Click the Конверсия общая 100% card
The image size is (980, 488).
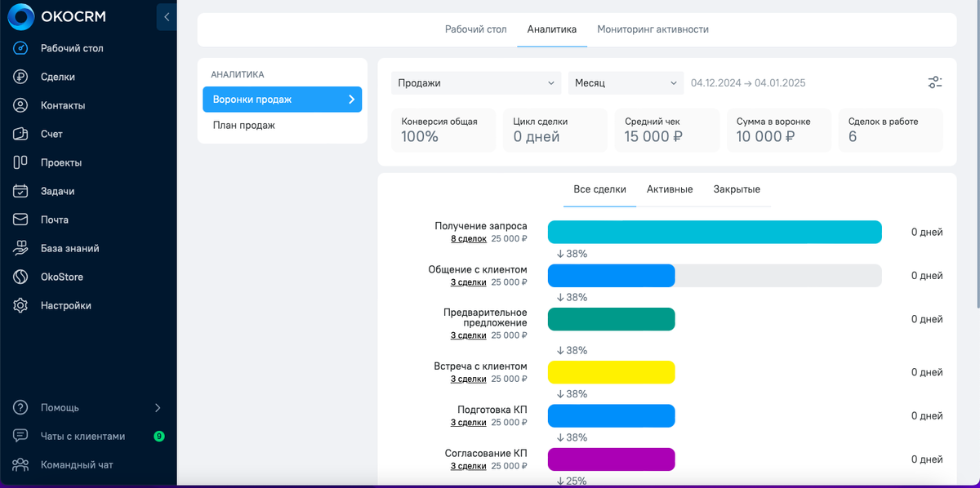[x=443, y=130]
